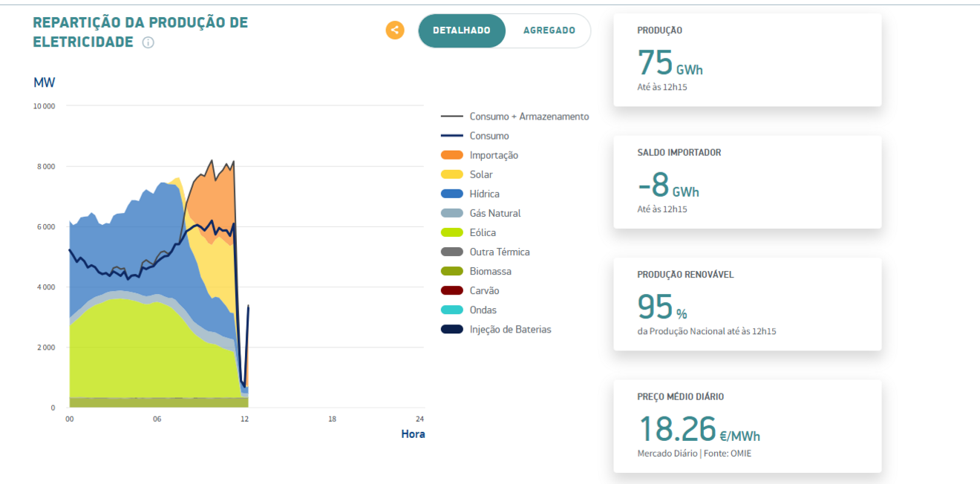The width and height of the screenshot is (980, 484).
Task: Click the green Eólica legend swatch
Action: [452, 232]
